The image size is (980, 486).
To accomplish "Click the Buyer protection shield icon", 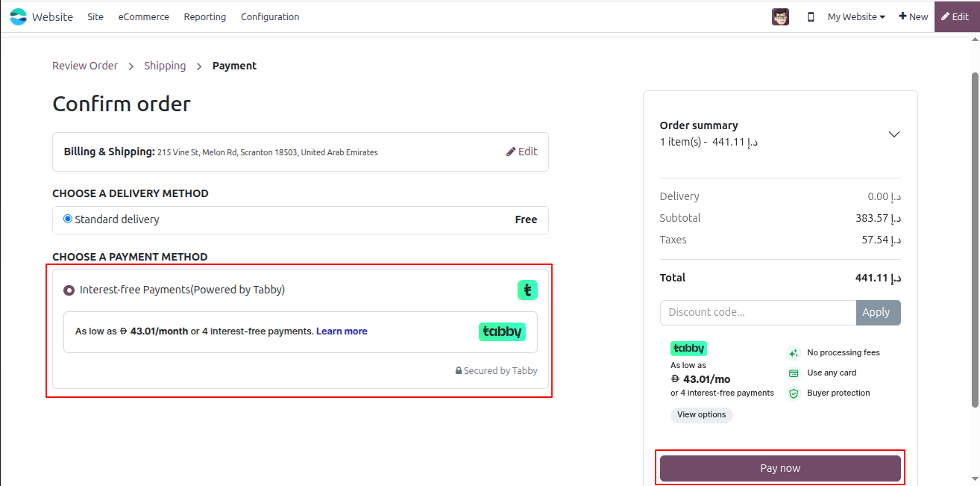I will pyautogui.click(x=794, y=393).
